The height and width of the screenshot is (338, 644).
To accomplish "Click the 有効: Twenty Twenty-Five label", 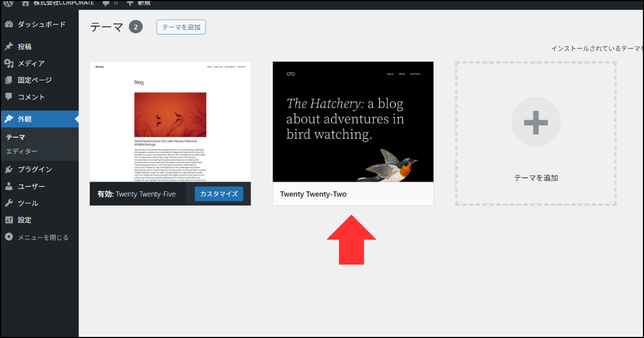I will (x=136, y=194).
